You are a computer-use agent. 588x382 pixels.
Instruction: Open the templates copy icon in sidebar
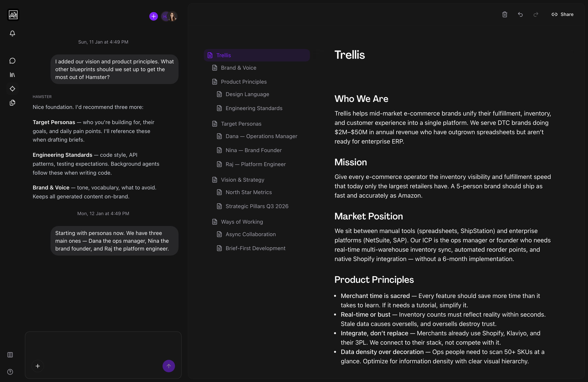pos(12,103)
